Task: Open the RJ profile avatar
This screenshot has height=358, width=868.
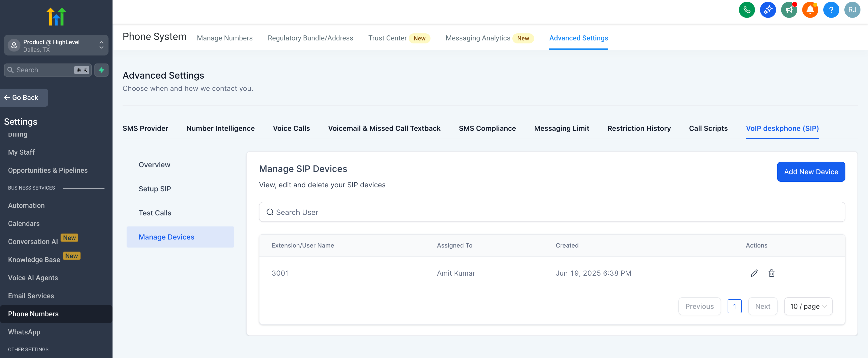Action: click(x=852, y=10)
